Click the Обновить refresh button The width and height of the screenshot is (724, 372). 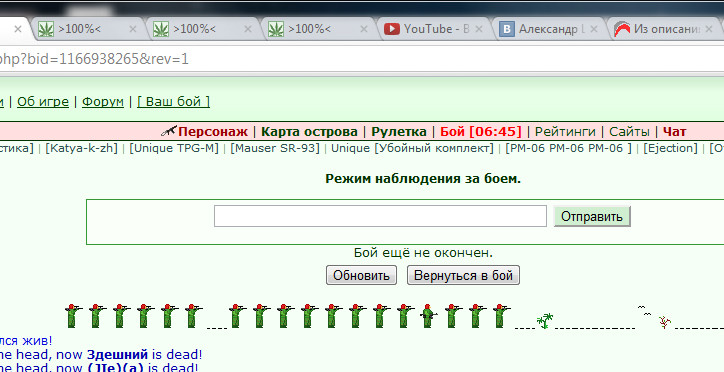click(x=361, y=276)
